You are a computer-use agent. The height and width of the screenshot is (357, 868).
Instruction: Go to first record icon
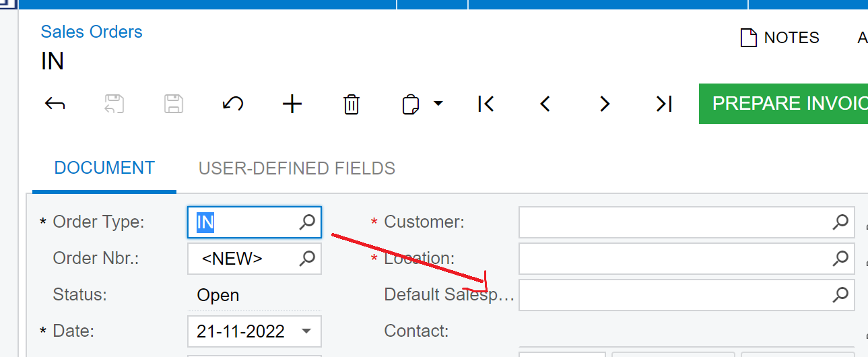486,104
